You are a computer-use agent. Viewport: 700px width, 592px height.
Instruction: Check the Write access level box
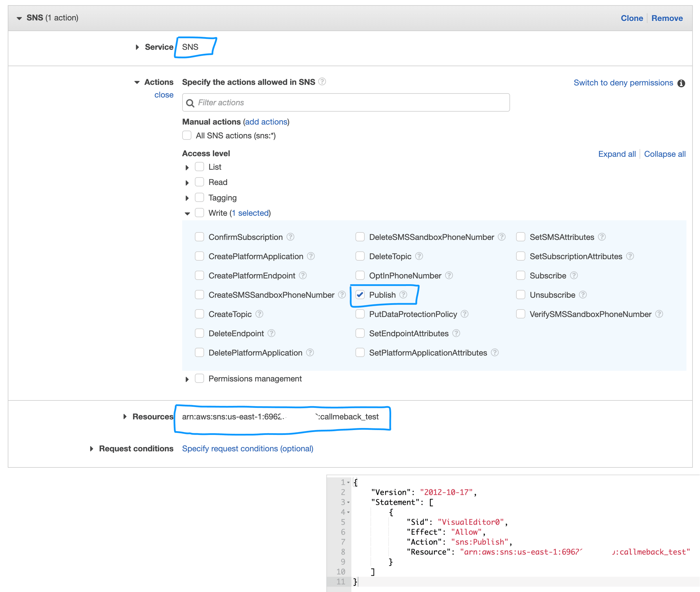199,213
